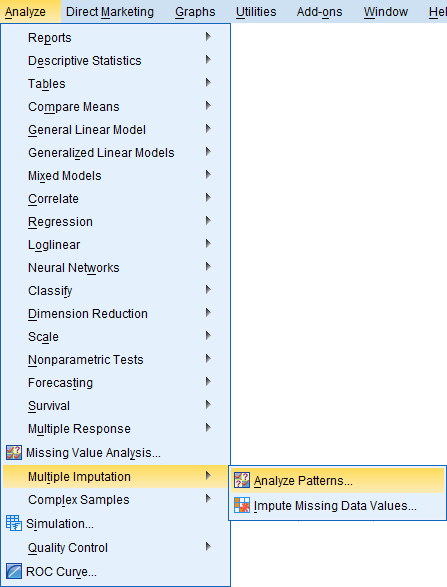Click the Simulation spreadsheet icon
Viewport: 447px width, 587px height.
(14, 523)
